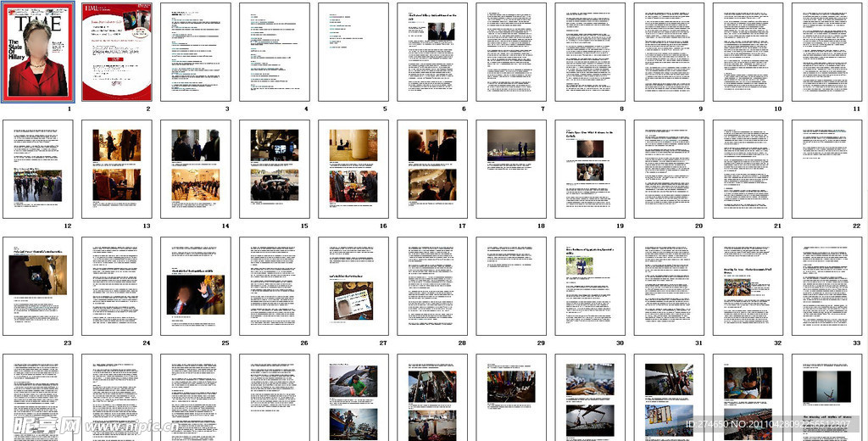Select the page 17 thumbnail
This screenshot has width=868, height=441.
point(432,169)
